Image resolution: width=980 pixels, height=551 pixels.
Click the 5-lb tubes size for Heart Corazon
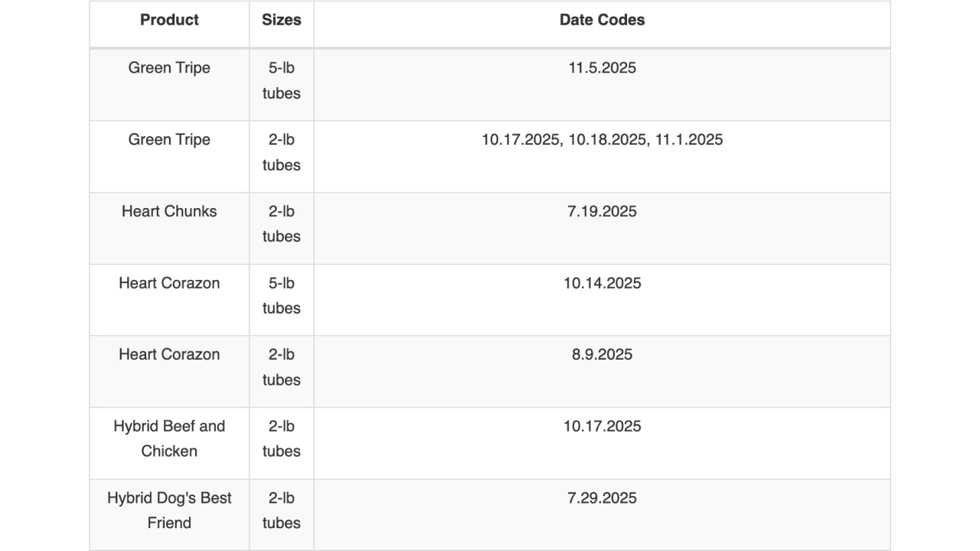[282, 295]
